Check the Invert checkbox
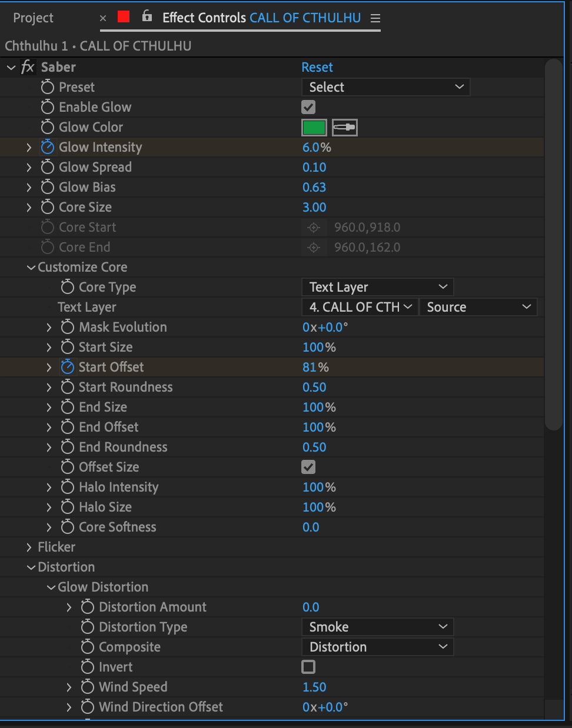The height and width of the screenshot is (728, 572). 308,667
